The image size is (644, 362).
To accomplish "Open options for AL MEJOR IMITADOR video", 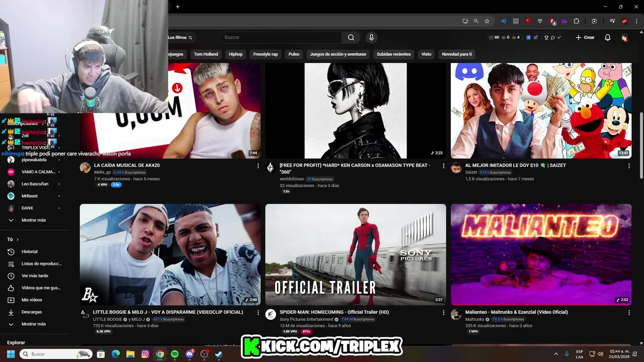I will pyautogui.click(x=629, y=165).
